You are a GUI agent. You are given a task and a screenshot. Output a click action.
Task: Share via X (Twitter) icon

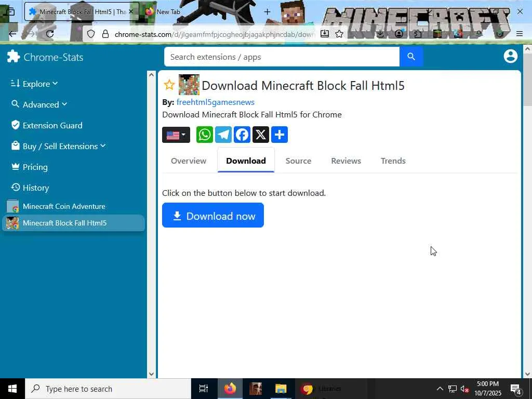tap(261, 135)
